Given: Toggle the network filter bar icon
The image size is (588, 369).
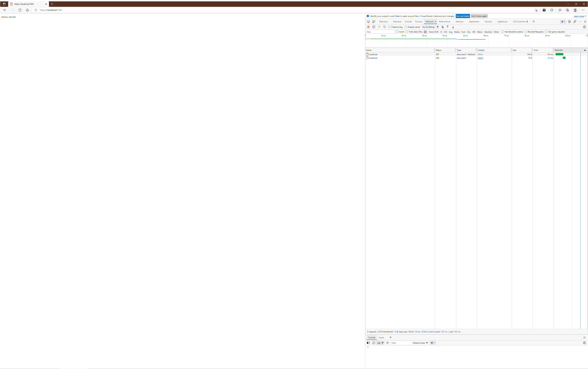Looking at the screenshot, I should pos(379,27).
